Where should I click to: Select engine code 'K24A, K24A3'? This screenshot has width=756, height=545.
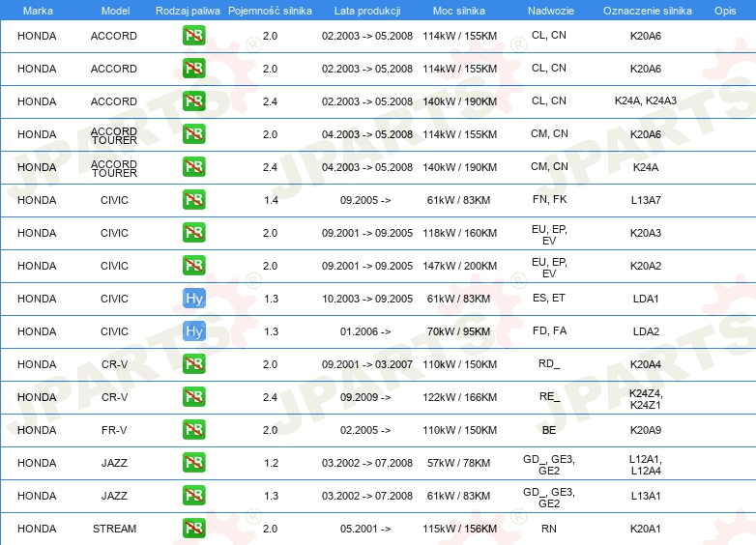click(x=646, y=100)
